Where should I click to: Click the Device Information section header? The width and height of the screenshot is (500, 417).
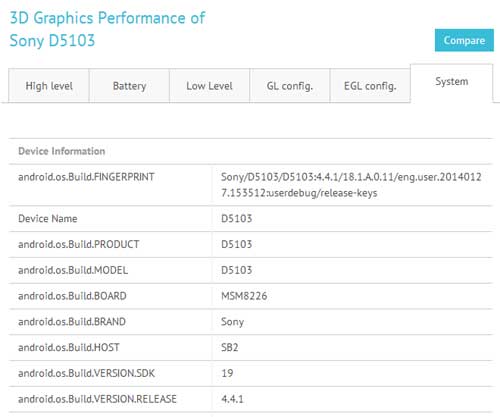[62, 151]
